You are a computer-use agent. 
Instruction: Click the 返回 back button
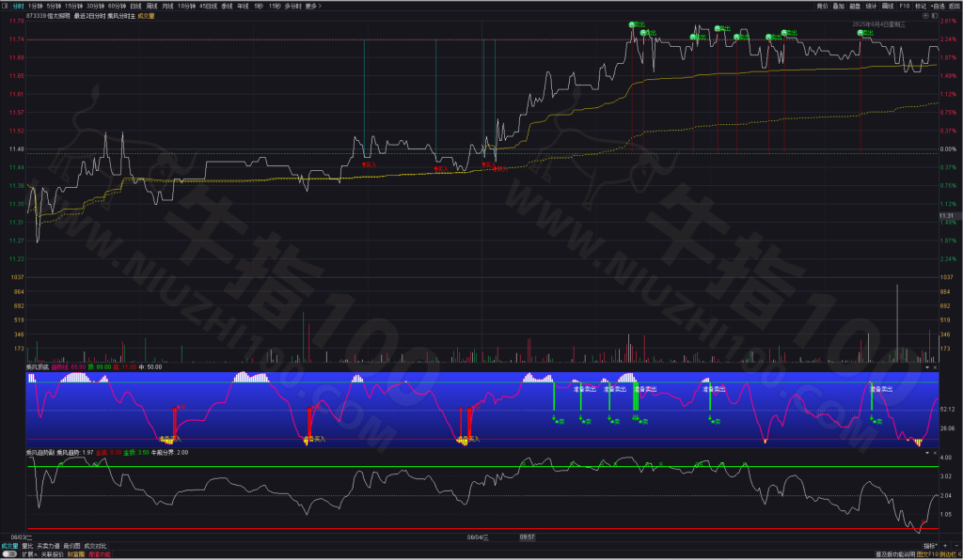[x=954, y=7]
